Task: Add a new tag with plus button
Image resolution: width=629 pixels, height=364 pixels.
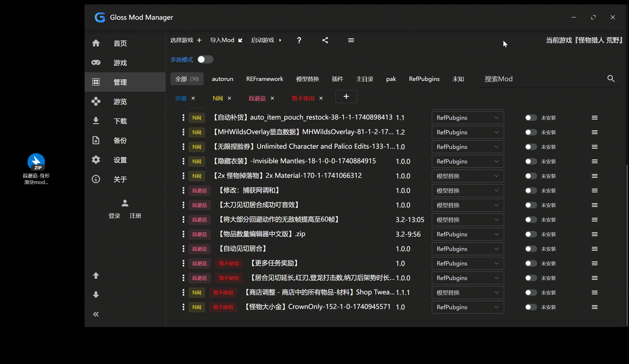Action: tap(346, 97)
